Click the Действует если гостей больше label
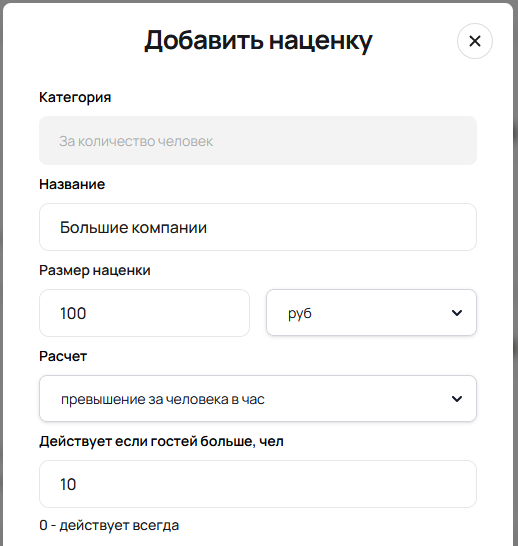Viewport: 518px width, 546px height. [x=161, y=442]
